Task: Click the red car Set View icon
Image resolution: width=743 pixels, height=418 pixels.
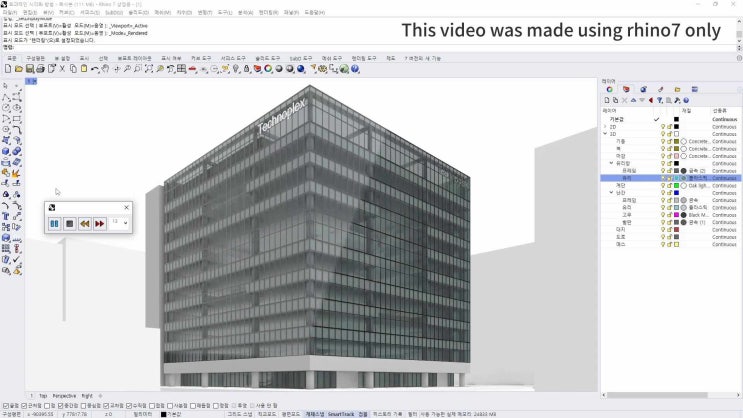Action: click(x=192, y=69)
